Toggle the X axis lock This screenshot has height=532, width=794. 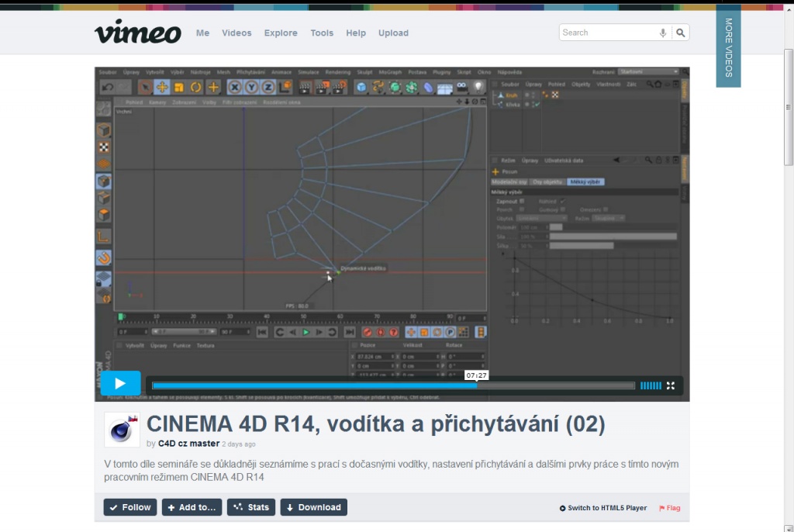coord(234,87)
